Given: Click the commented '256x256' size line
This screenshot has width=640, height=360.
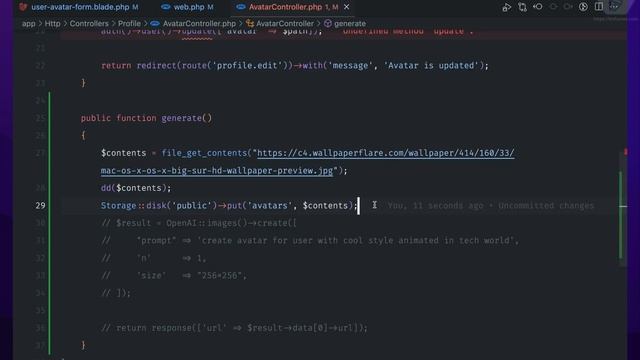Looking at the screenshot, I should 174,276.
